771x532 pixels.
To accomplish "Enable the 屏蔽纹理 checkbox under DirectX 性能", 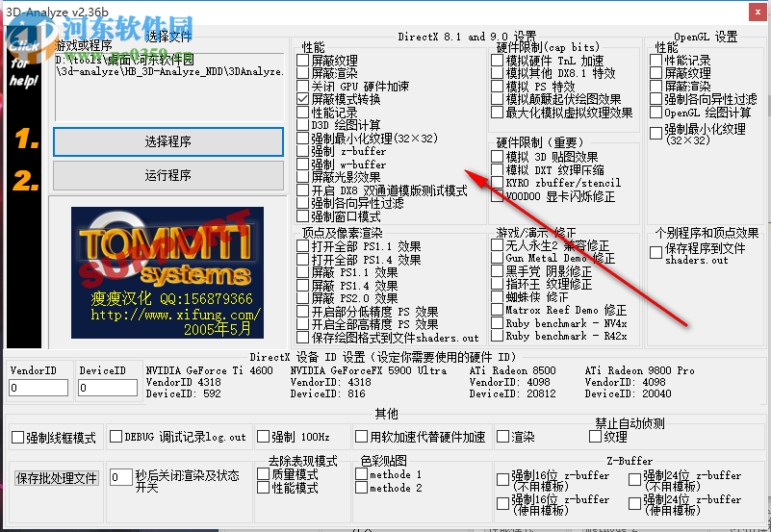I will point(303,61).
